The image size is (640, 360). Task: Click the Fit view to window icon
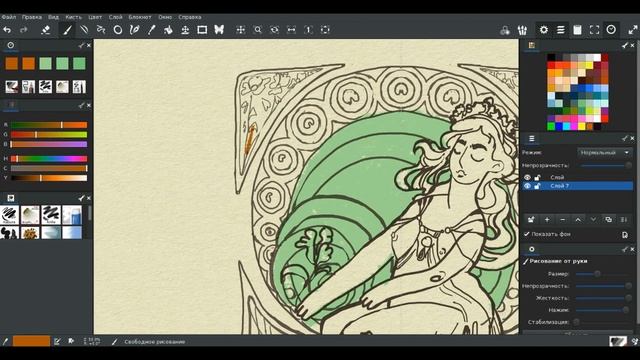325,30
